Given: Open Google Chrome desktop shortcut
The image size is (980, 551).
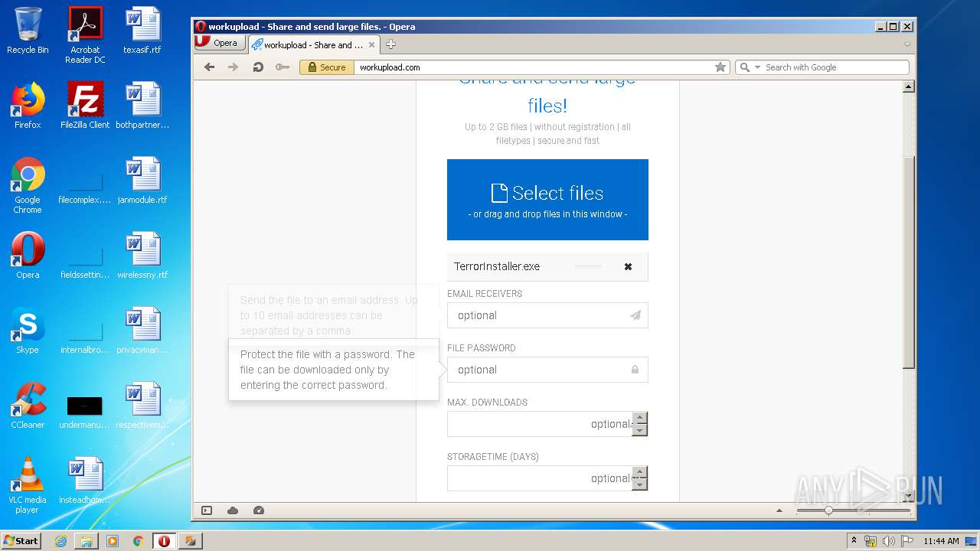Looking at the screenshot, I should pyautogui.click(x=28, y=185).
